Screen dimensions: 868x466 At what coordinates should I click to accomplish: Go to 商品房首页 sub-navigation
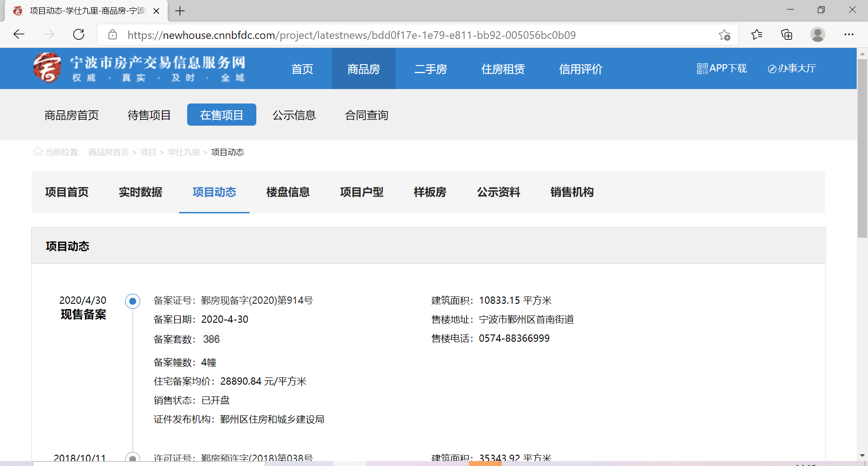pyautogui.click(x=71, y=115)
